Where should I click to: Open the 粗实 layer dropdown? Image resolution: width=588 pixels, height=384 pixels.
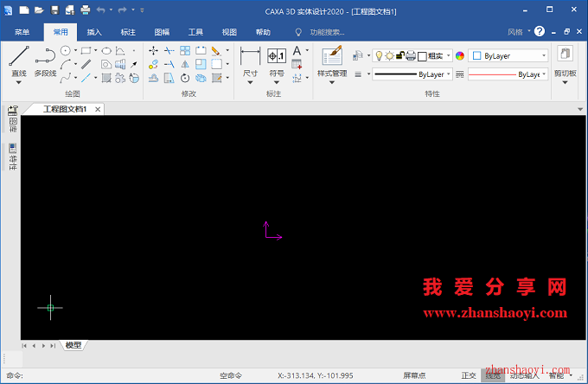(x=448, y=56)
